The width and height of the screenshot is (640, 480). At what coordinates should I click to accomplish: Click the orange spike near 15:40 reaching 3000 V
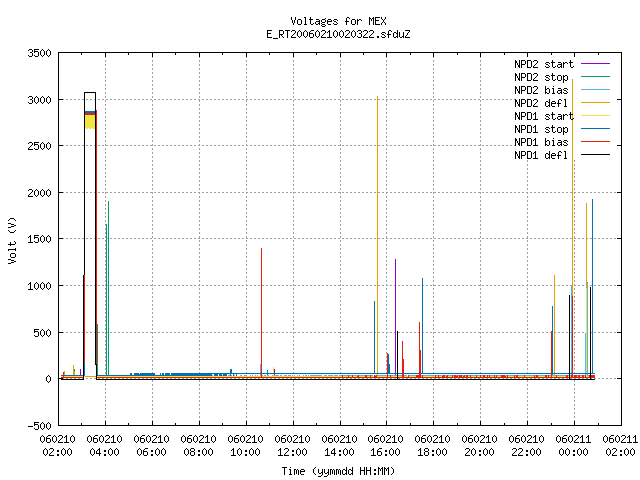[x=378, y=236]
